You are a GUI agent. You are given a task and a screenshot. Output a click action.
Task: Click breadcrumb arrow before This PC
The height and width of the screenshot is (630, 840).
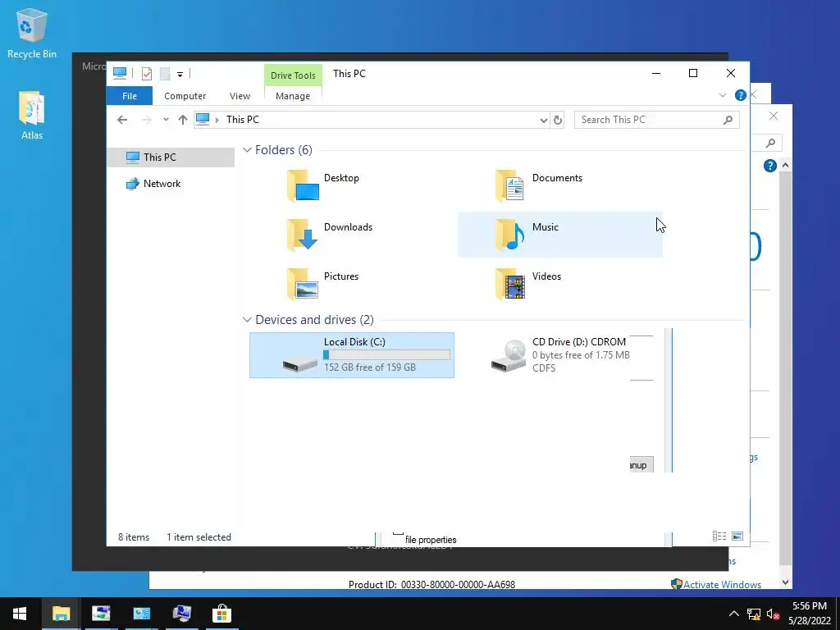point(217,120)
